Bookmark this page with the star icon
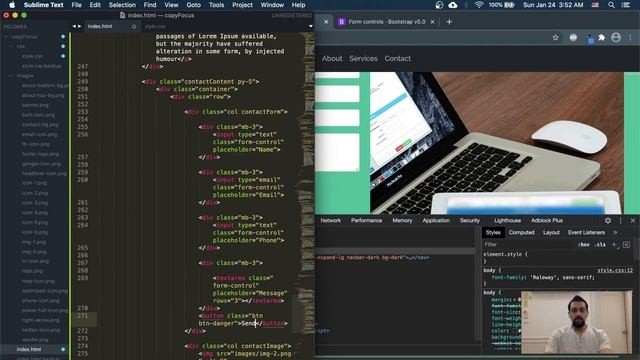The width and height of the screenshot is (640, 360). coord(555,38)
